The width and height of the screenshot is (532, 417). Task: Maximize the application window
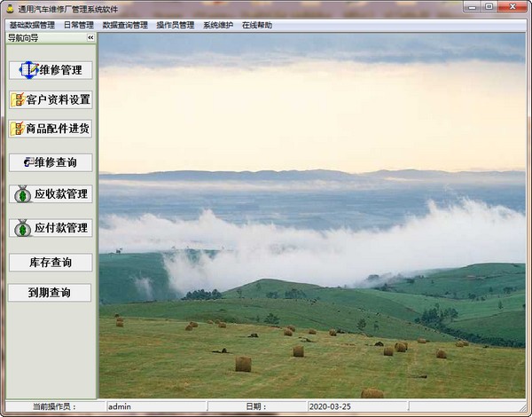(489, 7)
